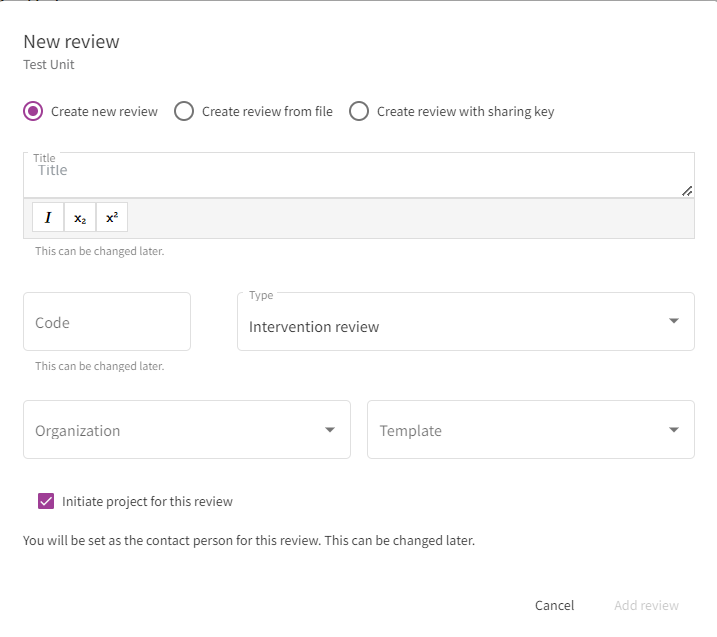The width and height of the screenshot is (717, 637).
Task: Click the 'Create review with sharing key' label text
Action: click(465, 111)
